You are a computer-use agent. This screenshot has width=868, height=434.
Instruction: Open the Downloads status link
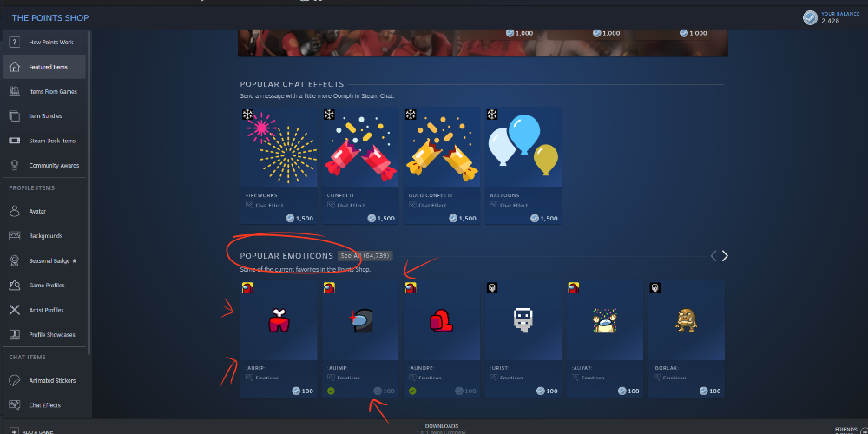[x=442, y=428]
